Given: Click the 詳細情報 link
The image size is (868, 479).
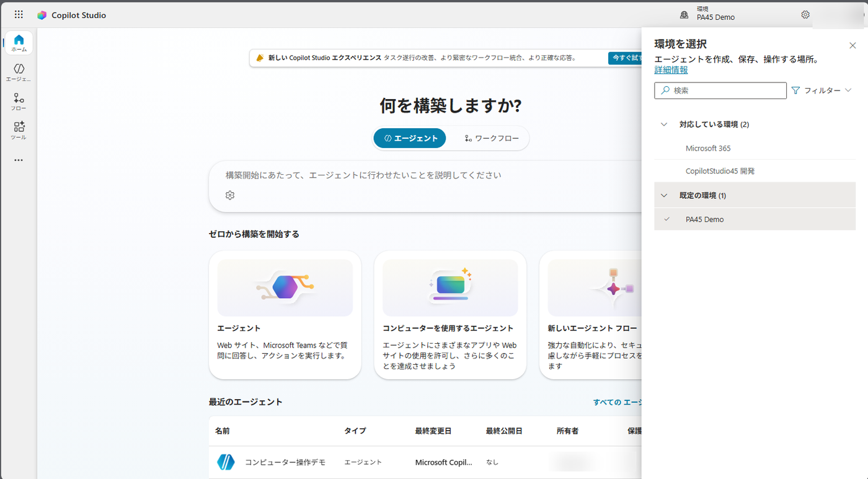Looking at the screenshot, I should [671, 70].
